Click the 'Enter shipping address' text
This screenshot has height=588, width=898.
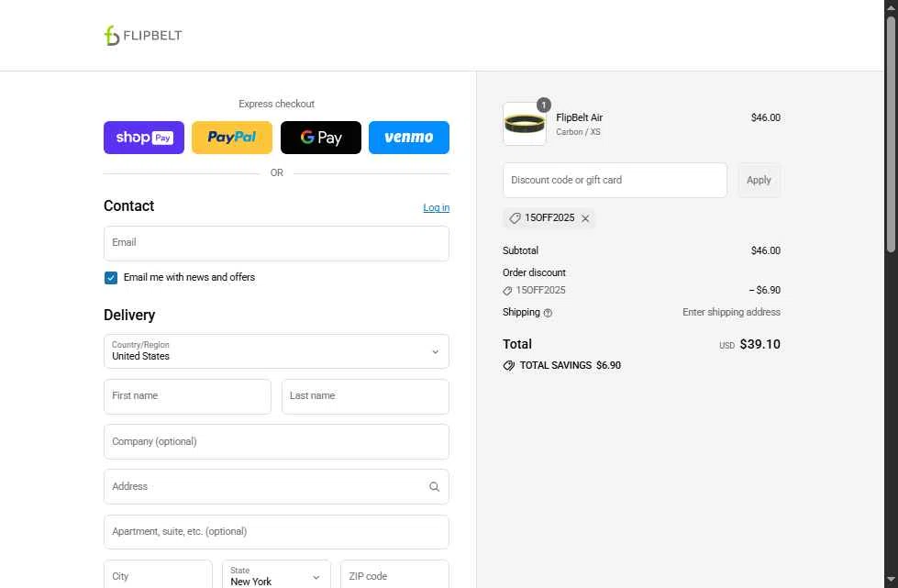[x=731, y=312]
